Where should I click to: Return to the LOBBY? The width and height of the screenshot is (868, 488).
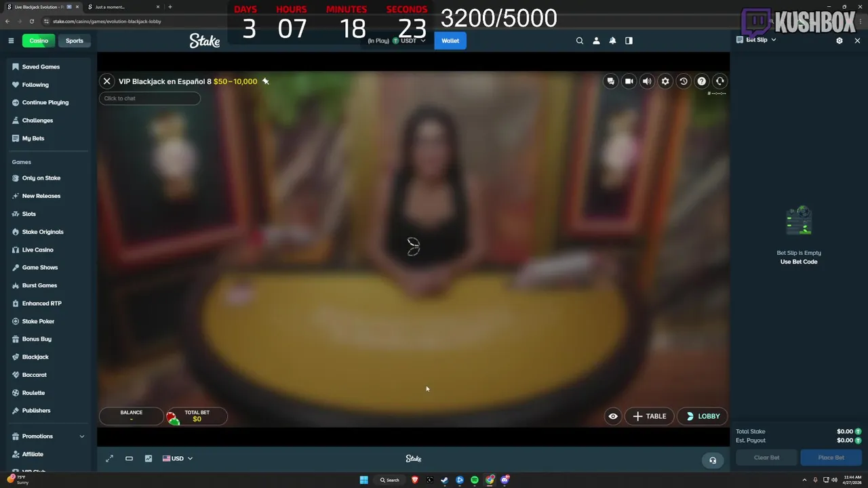tap(703, 416)
